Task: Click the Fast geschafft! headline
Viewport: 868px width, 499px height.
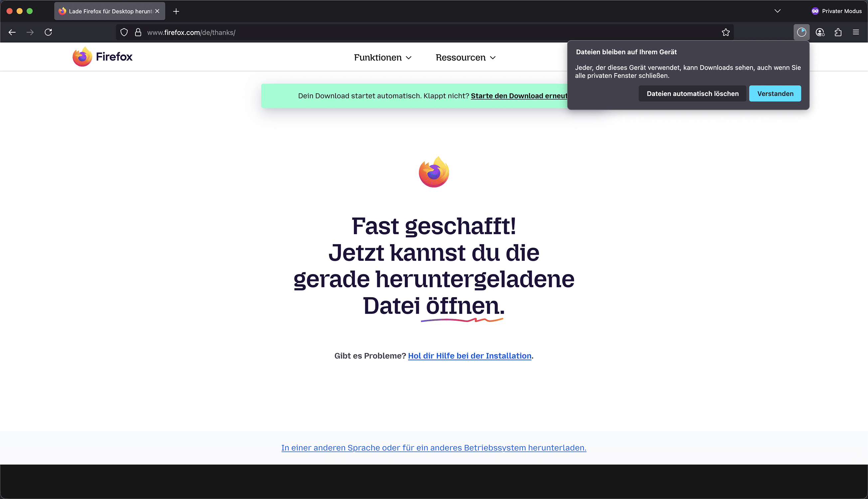Action: pos(434,226)
